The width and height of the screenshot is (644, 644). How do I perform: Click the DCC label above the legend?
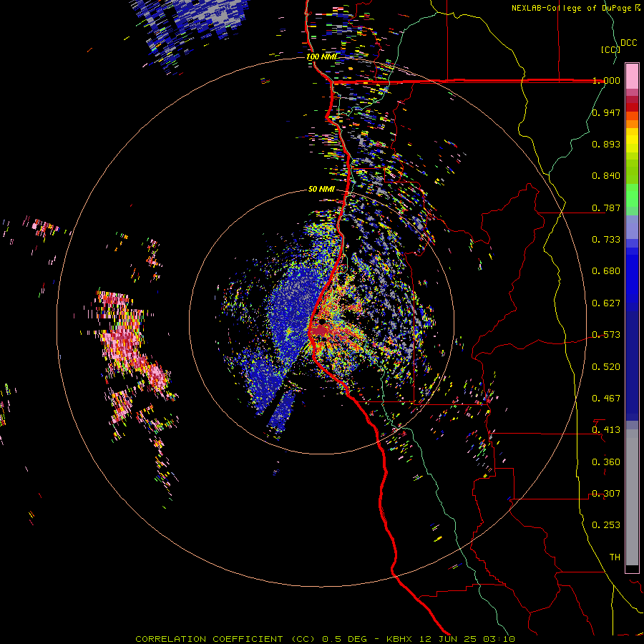click(x=628, y=43)
